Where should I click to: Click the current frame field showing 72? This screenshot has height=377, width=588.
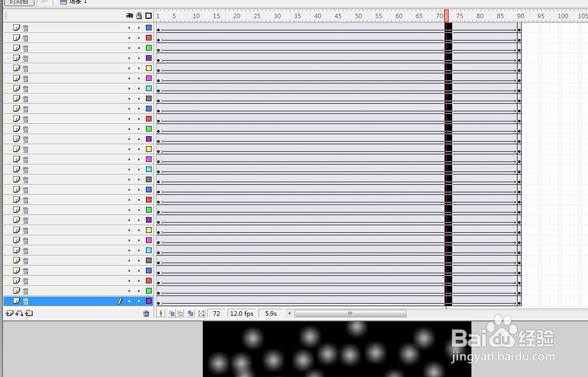(x=216, y=314)
